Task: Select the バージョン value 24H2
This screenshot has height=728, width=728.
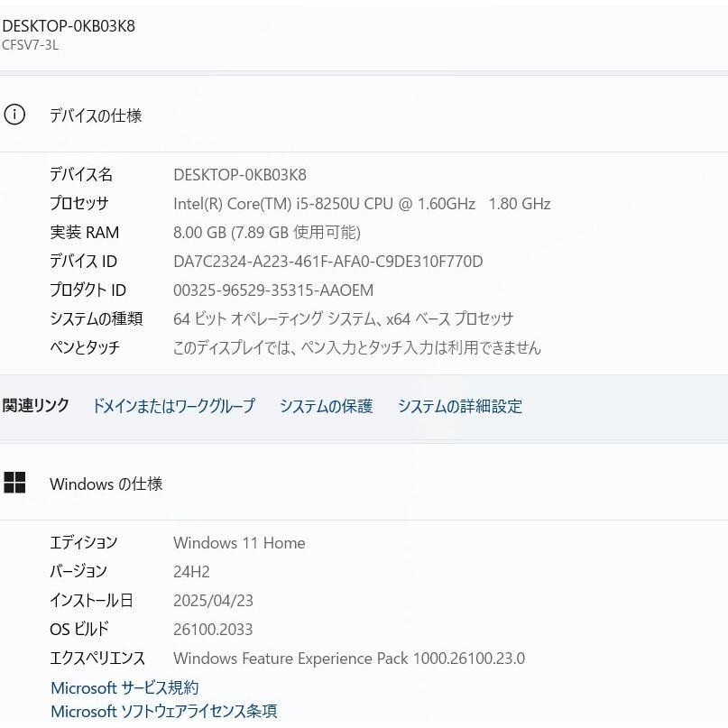Action: pyautogui.click(x=191, y=572)
